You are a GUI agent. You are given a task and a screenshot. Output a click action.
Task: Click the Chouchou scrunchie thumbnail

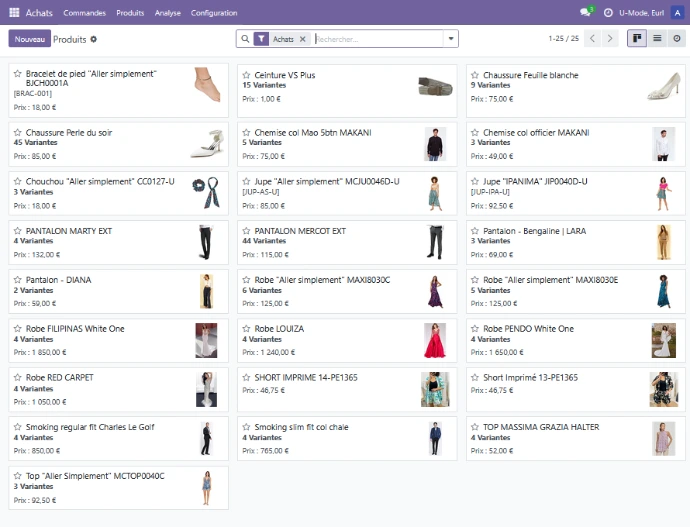(x=206, y=193)
